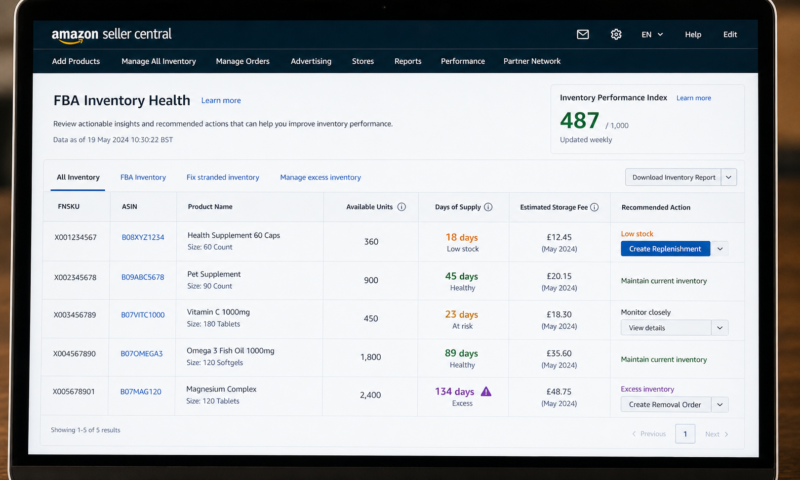Open the messages envelope icon
Image resolution: width=800 pixels, height=480 pixels.
[x=583, y=34]
